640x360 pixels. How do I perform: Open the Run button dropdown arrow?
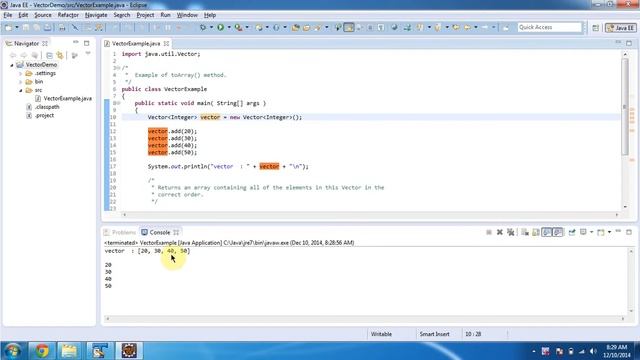(x=229, y=27)
